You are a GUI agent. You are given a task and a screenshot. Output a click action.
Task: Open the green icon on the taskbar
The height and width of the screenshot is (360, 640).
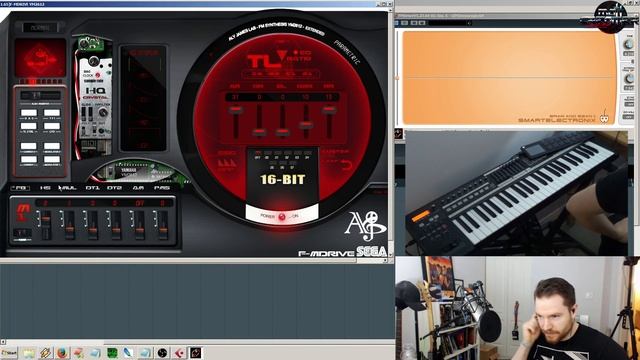pyautogui.click(x=112, y=353)
